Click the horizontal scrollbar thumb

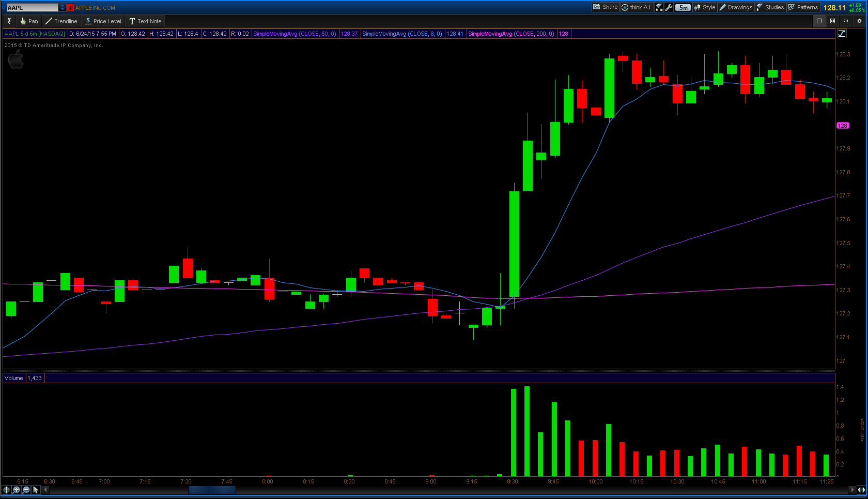click(212, 490)
